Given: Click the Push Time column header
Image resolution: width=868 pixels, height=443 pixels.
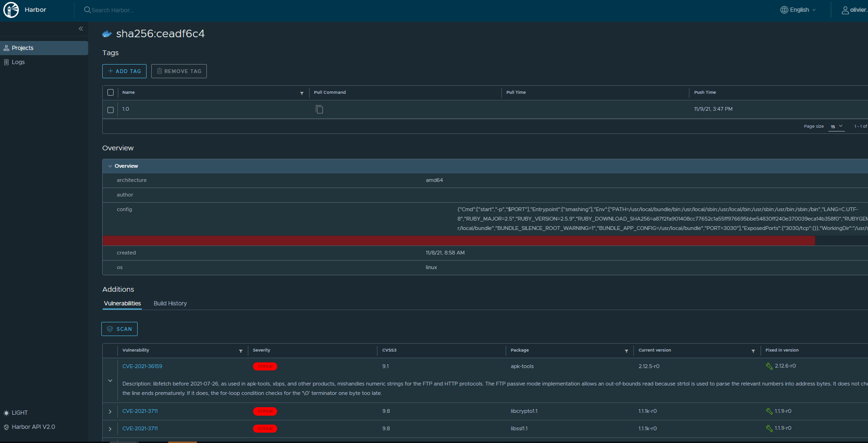Looking at the screenshot, I should pos(705,92).
